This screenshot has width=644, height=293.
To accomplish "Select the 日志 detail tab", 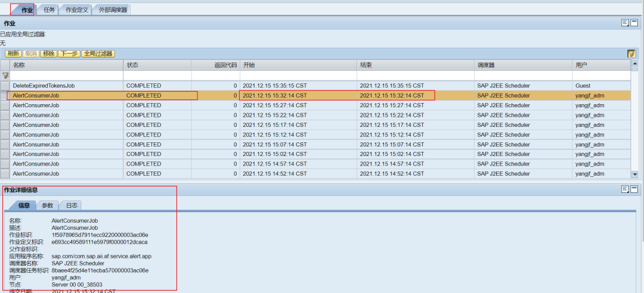I will click(72, 205).
